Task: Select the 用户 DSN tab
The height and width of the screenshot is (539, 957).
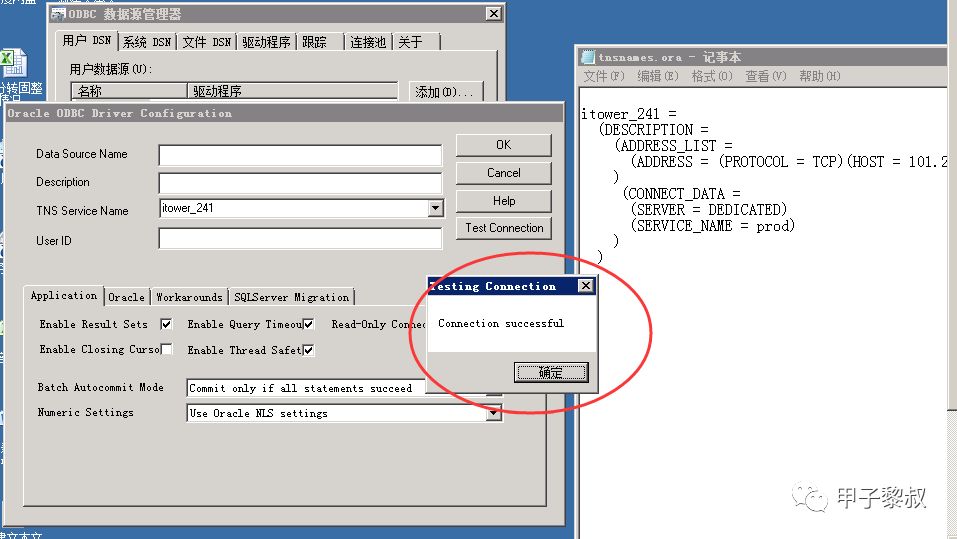Action: click(x=86, y=41)
